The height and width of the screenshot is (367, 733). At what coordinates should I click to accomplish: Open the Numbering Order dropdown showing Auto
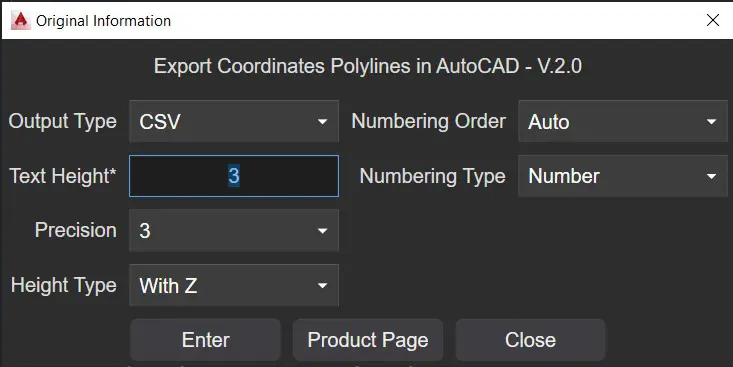tap(623, 122)
